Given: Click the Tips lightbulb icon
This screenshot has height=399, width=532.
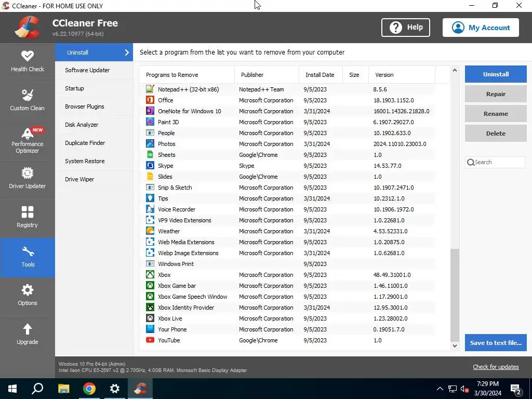Looking at the screenshot, I should [x=150, y=198].
